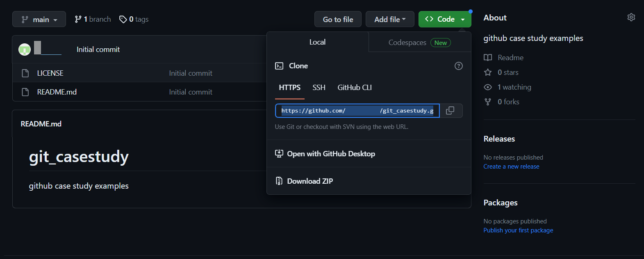
Task: Click the user avatar in commit row
Action: (x=25, y=50)
